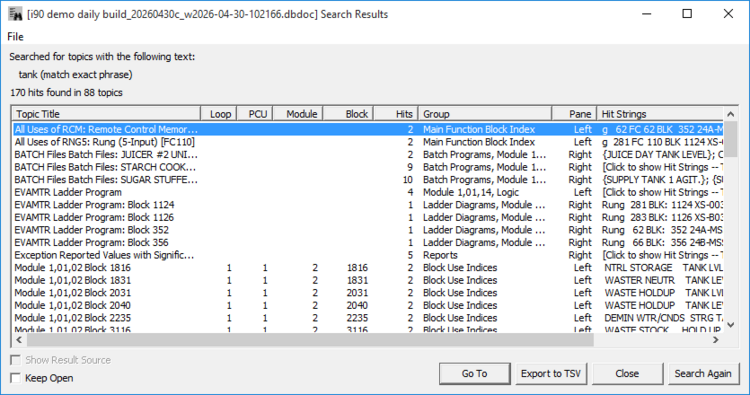Select EVAMTR Ladder Program: Block 1126 row
Viewport: 750px width, 395px height.
pos(368,218)
